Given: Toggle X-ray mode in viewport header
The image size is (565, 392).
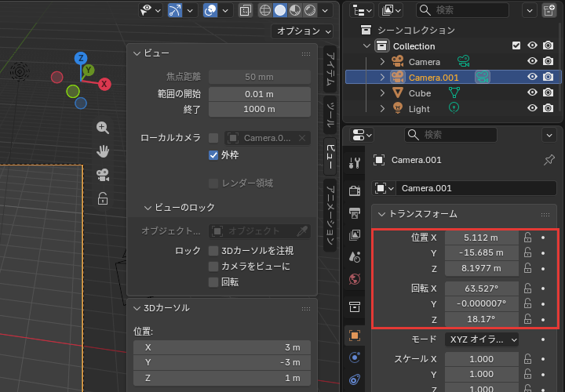Looking at the screenshot, I should [246, 10].
